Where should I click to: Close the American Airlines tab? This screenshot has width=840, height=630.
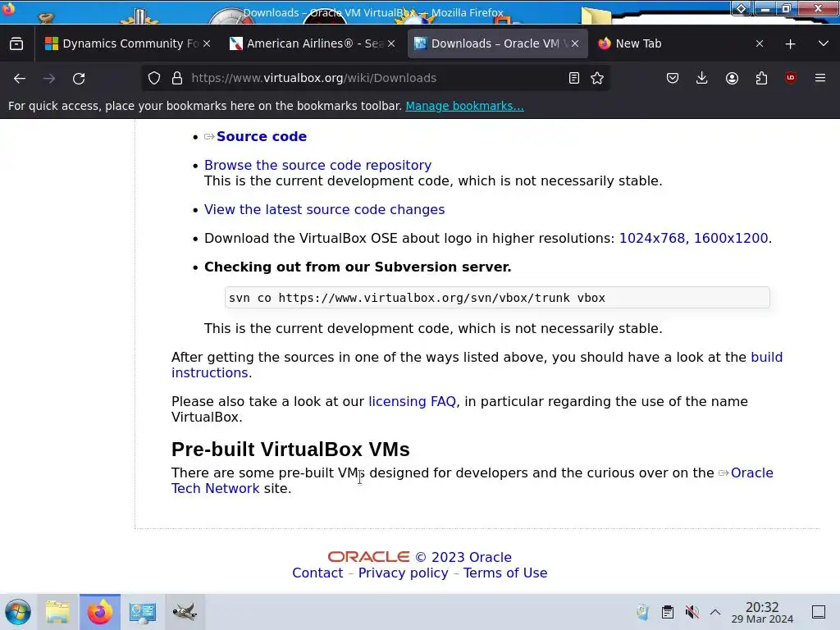click(x=391, y=43)
